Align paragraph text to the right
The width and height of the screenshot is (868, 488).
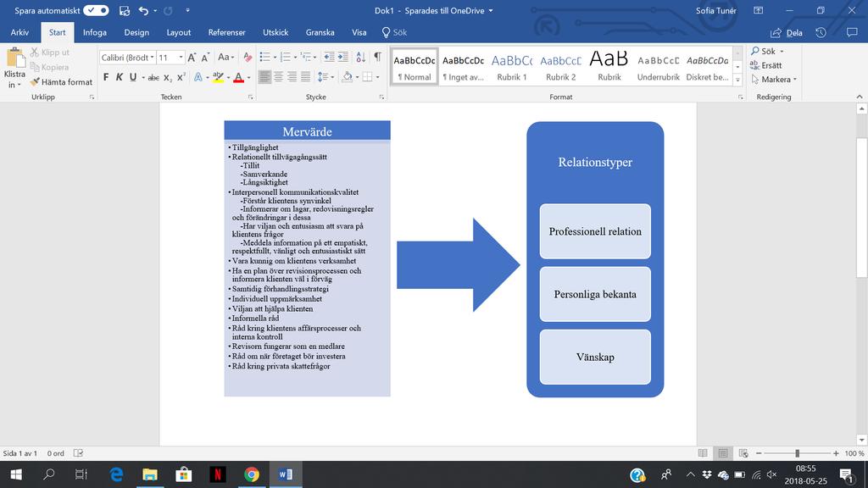point(292,77)
